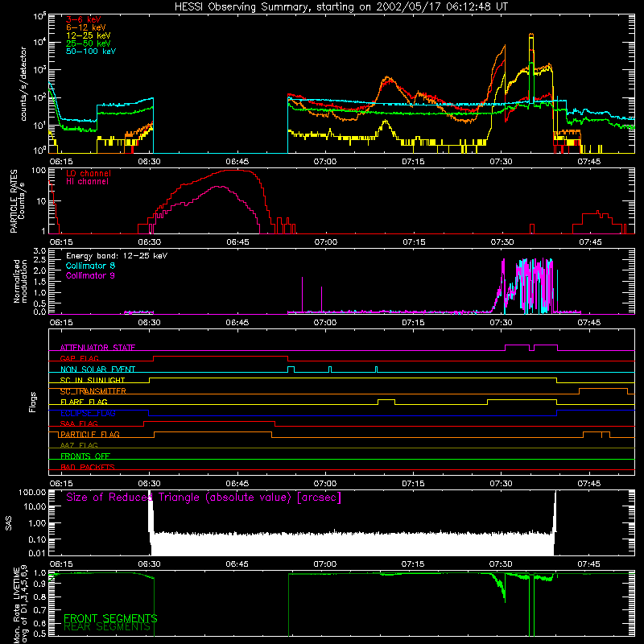This screenshot has width=644, height=644.
Task: Click the 07:15 tick under the flags panel
Action: (413, 484)
